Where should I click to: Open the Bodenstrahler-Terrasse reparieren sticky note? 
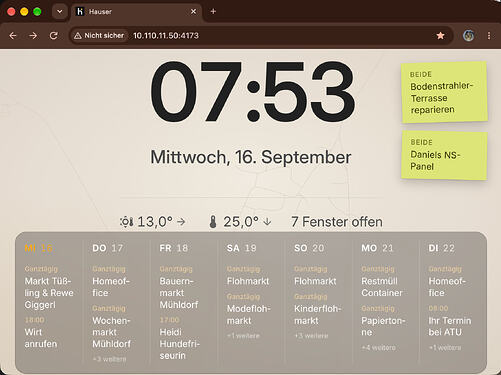tap(444, 92)
